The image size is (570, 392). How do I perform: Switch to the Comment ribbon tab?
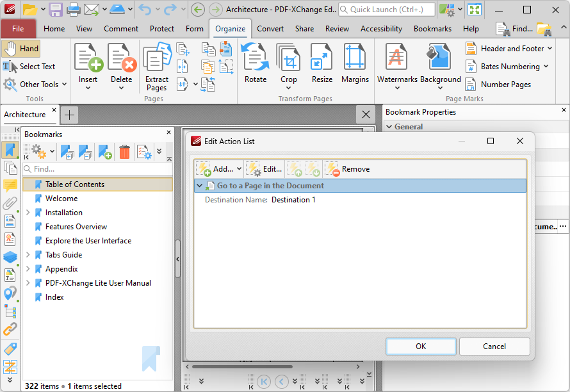pyautogui.click(x=121, y=29)
